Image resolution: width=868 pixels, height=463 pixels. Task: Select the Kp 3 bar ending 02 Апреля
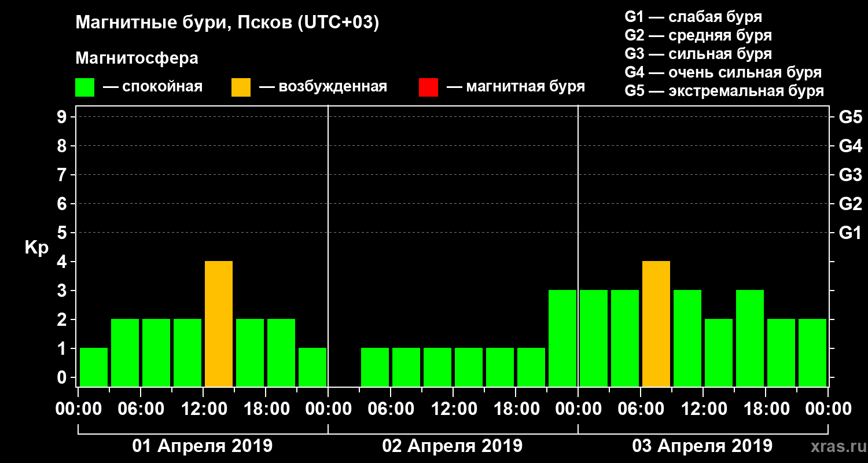coord(562,339)
